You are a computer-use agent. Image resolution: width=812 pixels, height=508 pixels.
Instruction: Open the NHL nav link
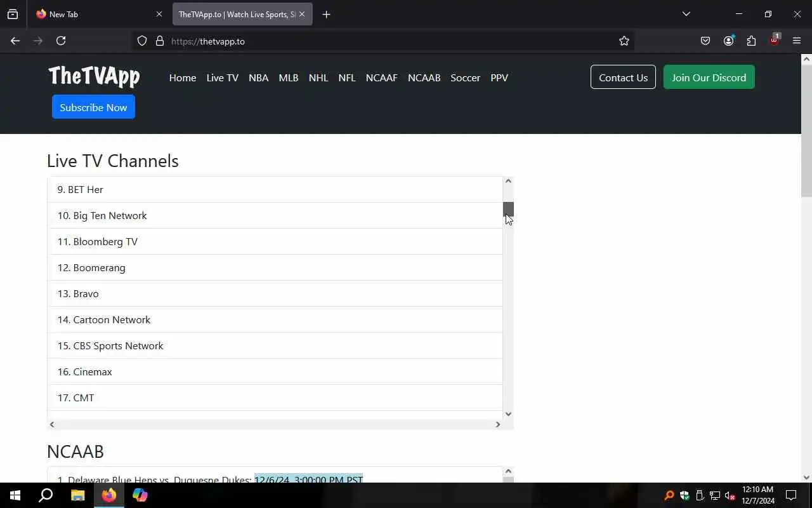coord(318,77)
